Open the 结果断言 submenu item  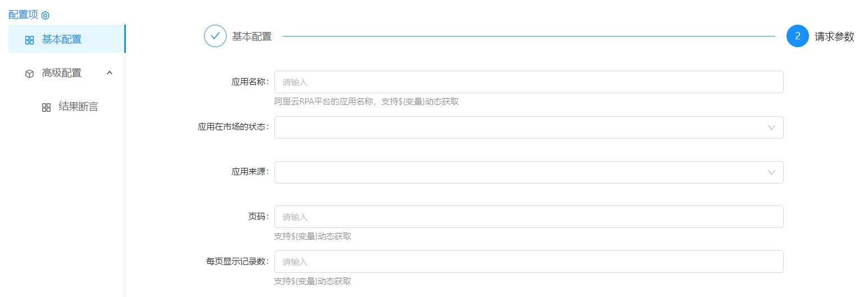[78, 107]
